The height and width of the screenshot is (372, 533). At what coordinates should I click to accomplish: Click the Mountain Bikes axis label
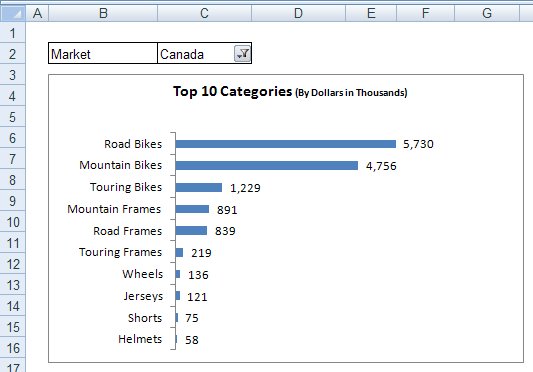coord(121,165)
